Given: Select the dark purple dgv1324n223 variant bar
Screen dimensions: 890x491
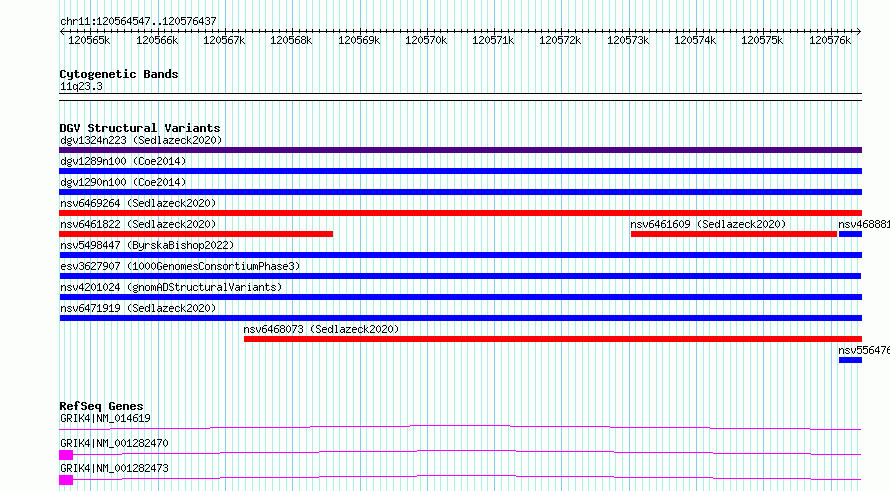Looking at the screenshot, I should [460, 150].
